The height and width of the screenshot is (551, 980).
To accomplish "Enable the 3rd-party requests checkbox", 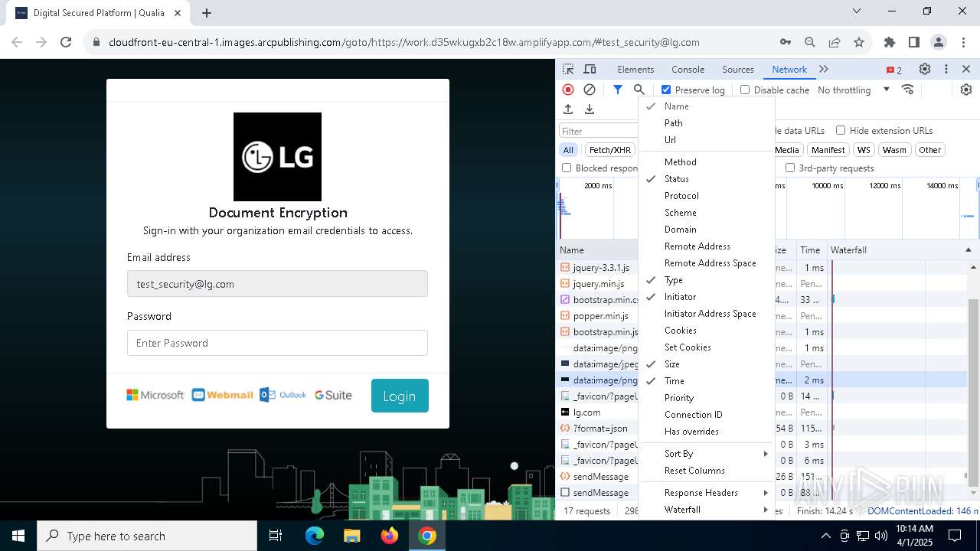I will click(x=790, y=168).
